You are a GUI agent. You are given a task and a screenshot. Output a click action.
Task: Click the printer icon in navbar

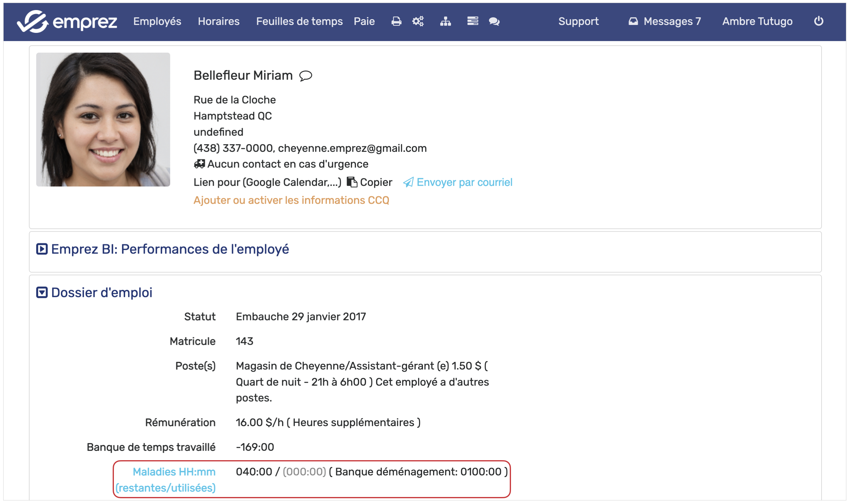[396, 21]
